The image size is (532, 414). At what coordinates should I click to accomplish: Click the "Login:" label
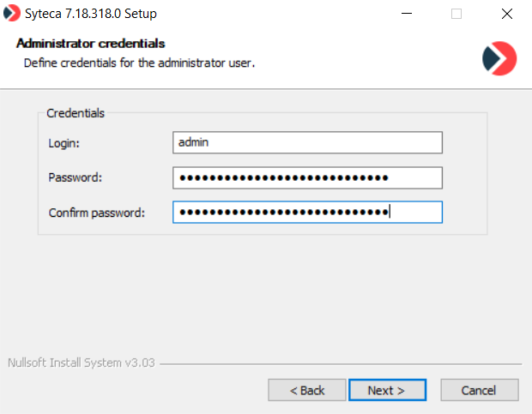[64, 143]
